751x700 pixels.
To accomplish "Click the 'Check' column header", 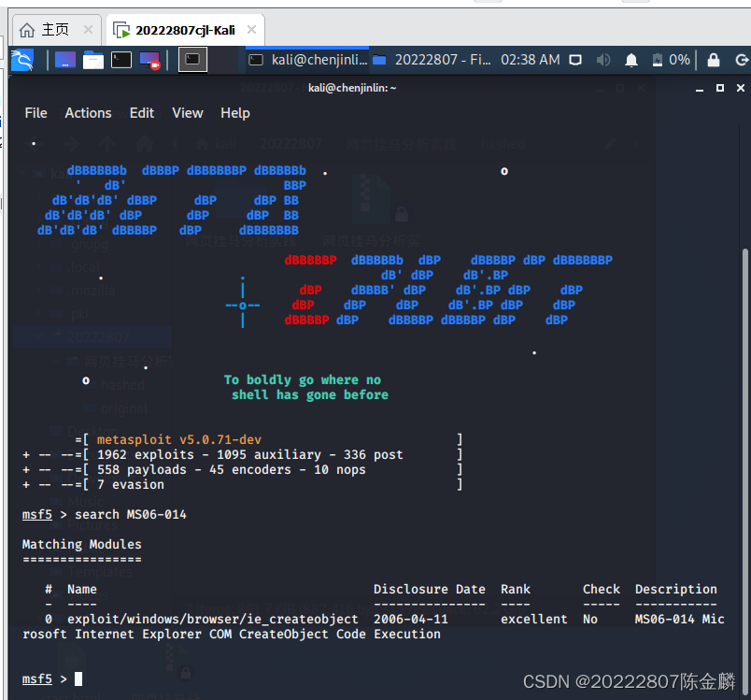I will point(602,590).
